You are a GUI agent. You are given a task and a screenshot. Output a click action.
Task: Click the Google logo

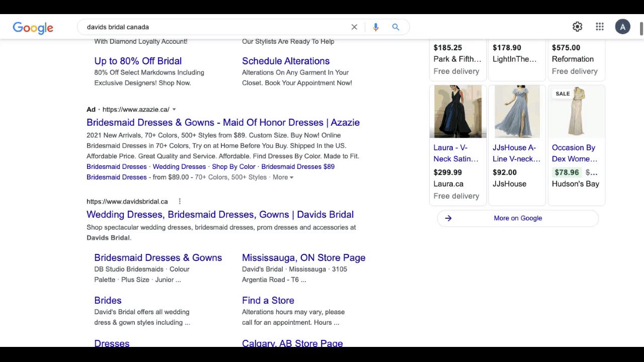33,28
